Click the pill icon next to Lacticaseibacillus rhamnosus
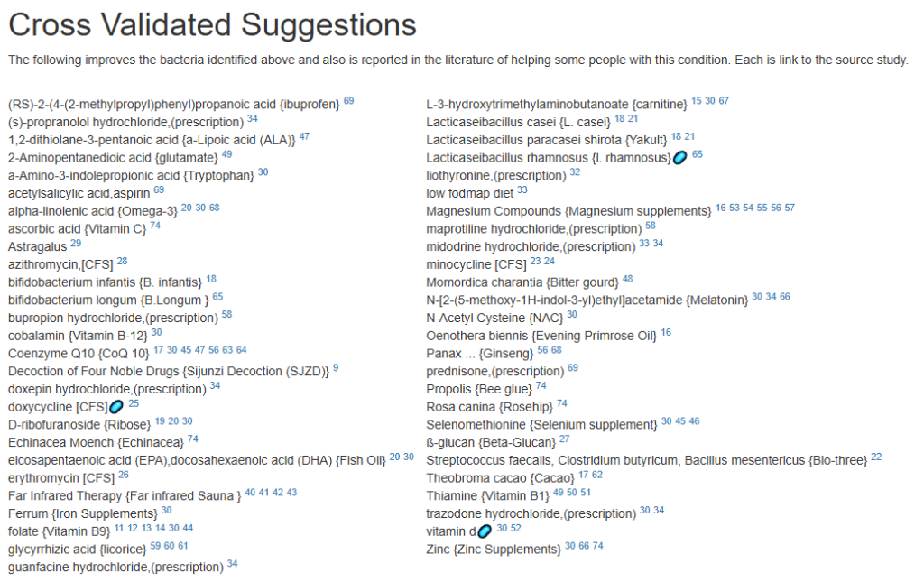 (679, 157)
